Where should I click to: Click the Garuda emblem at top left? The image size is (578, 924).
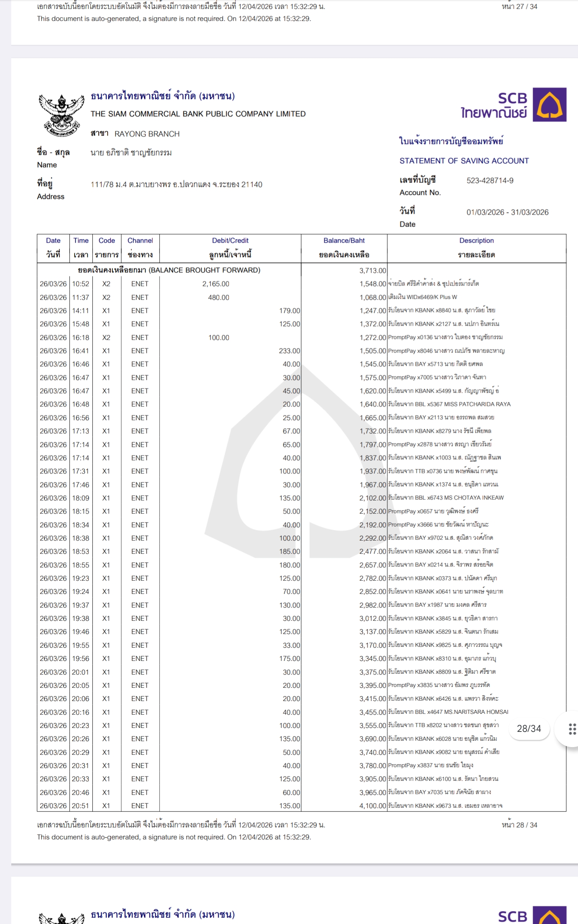(61, 115)
